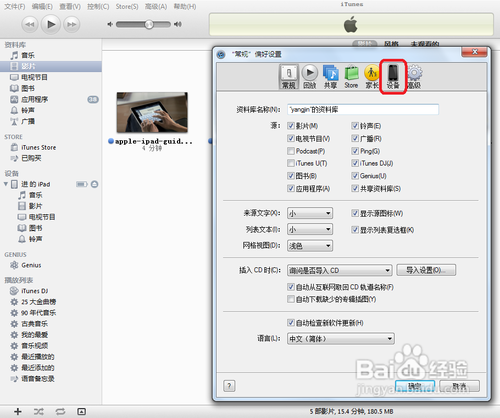Uncheck the Ping(G) source checkbox
This screenshot has width=500, height=418.
355,151
